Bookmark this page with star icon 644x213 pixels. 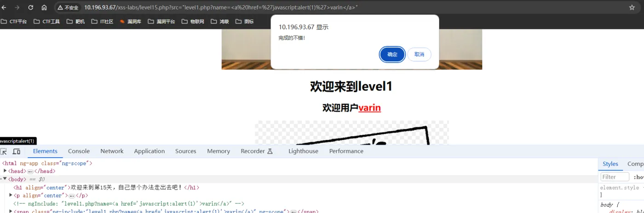click(632, 7)
